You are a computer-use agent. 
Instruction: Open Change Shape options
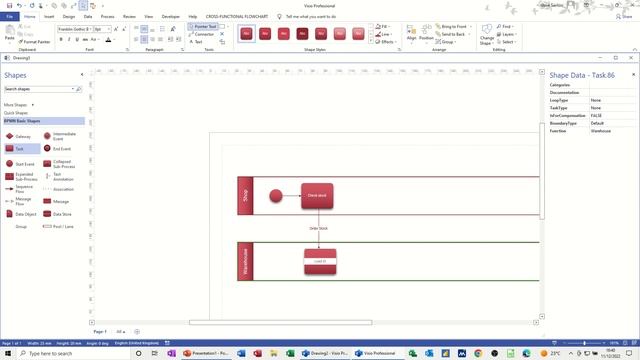(x=487, y=34)
